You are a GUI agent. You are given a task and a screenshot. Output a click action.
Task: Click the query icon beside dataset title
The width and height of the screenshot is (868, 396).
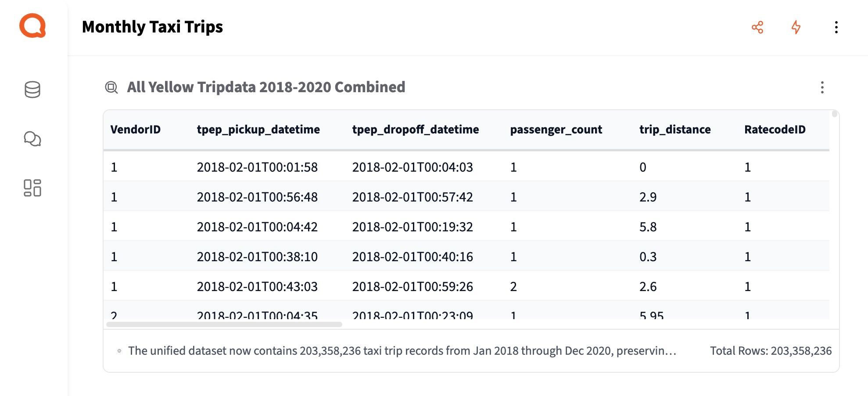[111, 87]
